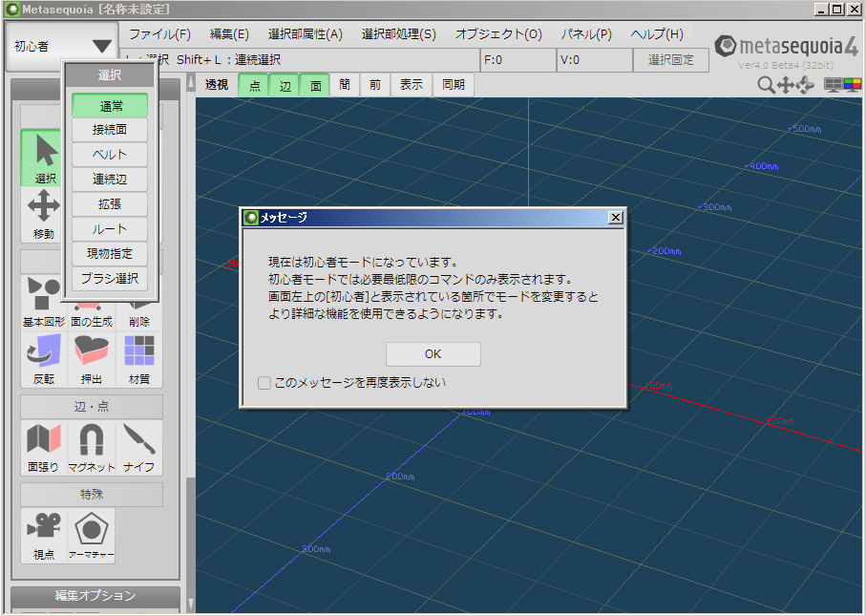Activate the 削除 delete tool

(x=139, y=315)
